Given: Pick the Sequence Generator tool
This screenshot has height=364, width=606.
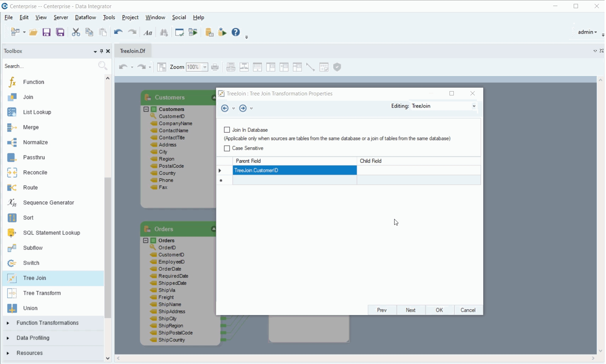Looking at the screenshot, I should pos(48,203).
